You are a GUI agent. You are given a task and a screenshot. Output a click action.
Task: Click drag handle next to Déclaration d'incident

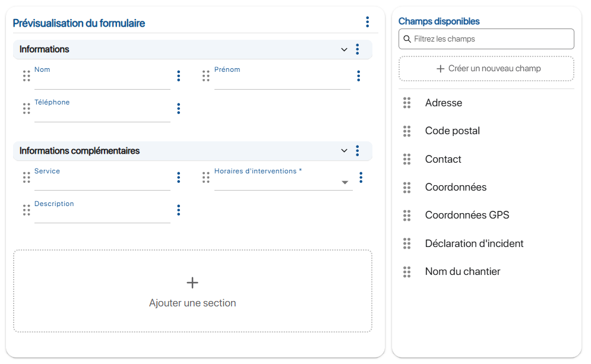(x=407, y=243)
